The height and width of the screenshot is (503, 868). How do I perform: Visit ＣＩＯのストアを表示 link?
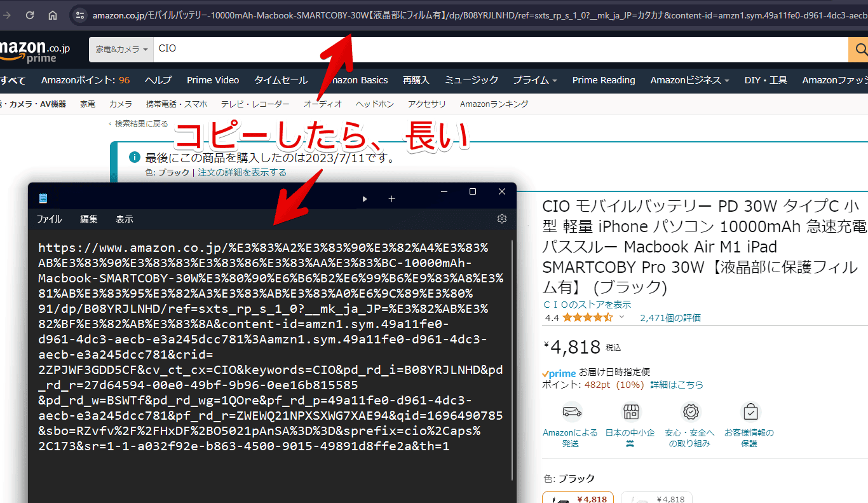pyautogui.click(x=587, y=305)
